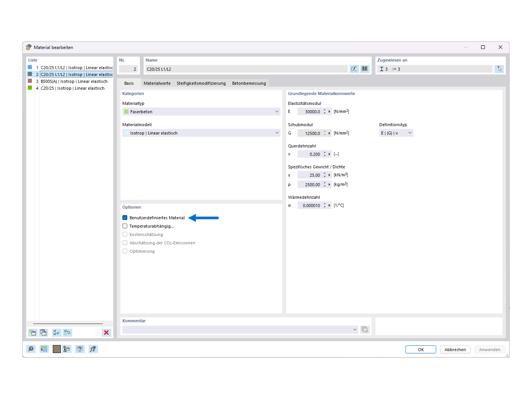The image size is (532, 399).
Task: Copy the selected material
Action: point(43,332)
